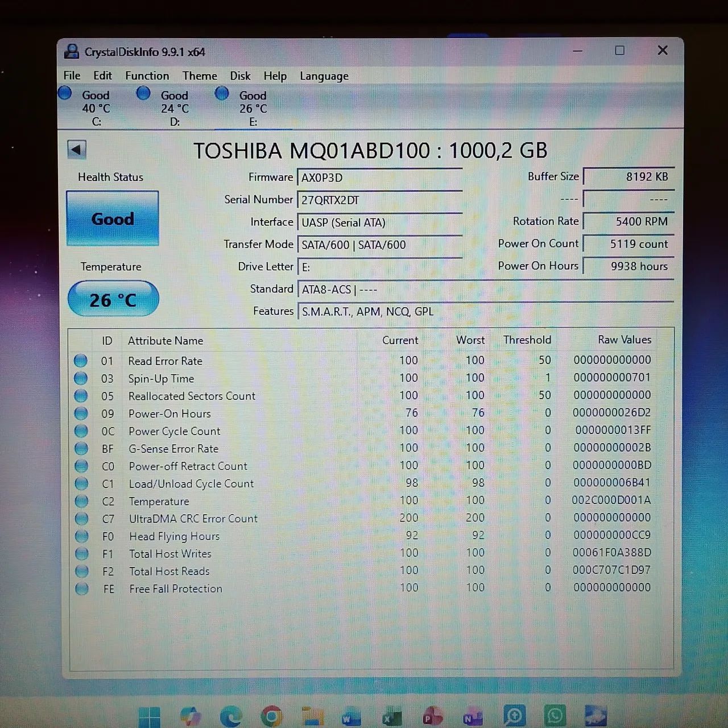Open Microsoft Excel from the taskbar
The width and height of the screenshot is (728, 728).
click(x=392, y=717)
